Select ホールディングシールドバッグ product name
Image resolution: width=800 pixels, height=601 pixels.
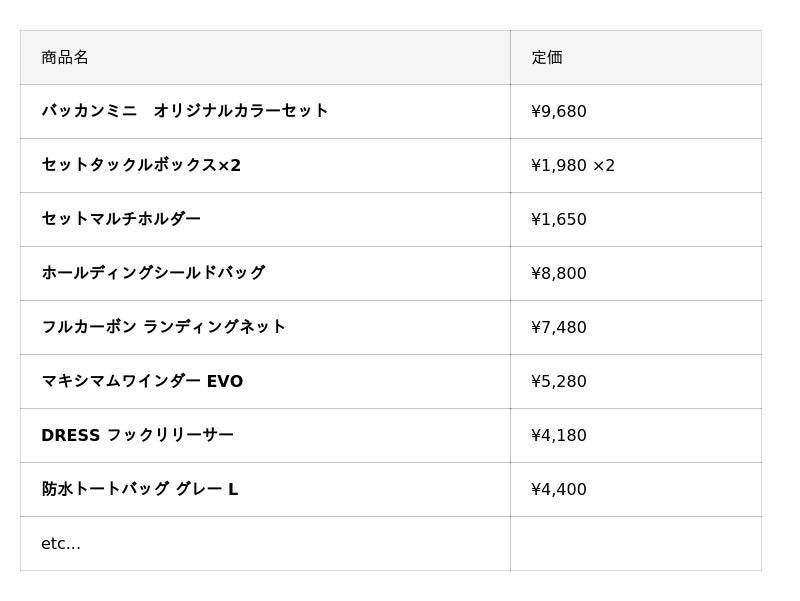[153, 273]
